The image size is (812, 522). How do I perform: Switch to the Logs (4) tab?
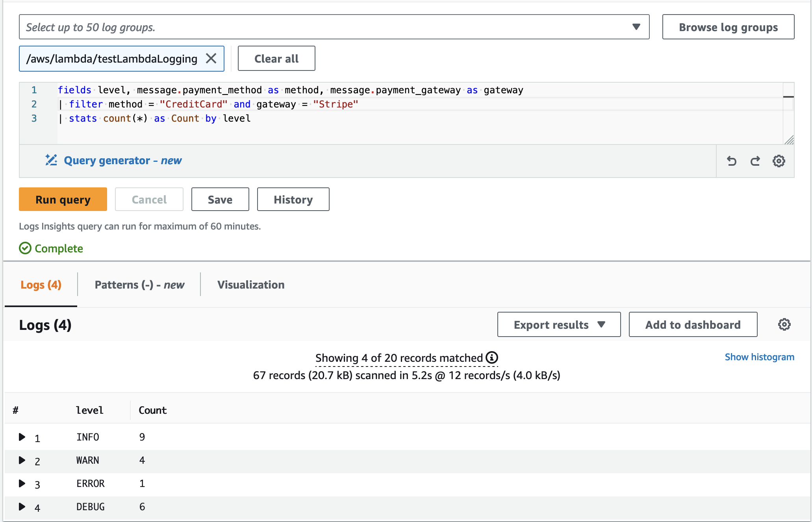(x=41, y=285)
